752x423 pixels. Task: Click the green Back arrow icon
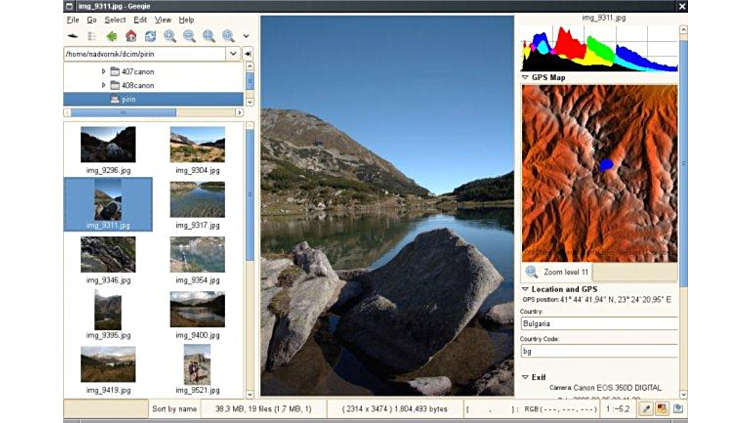(111, 36)
